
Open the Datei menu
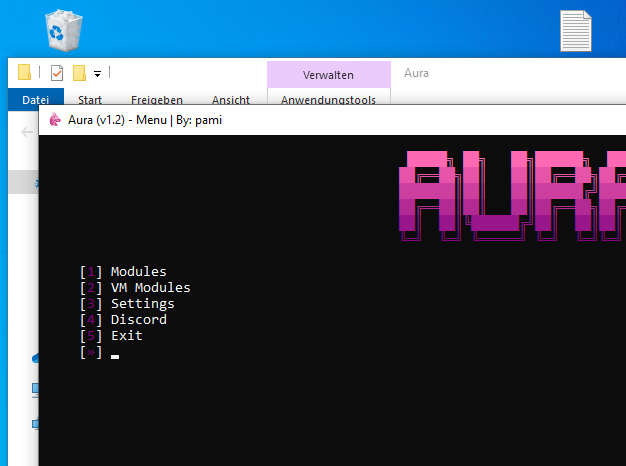[35, 100]
